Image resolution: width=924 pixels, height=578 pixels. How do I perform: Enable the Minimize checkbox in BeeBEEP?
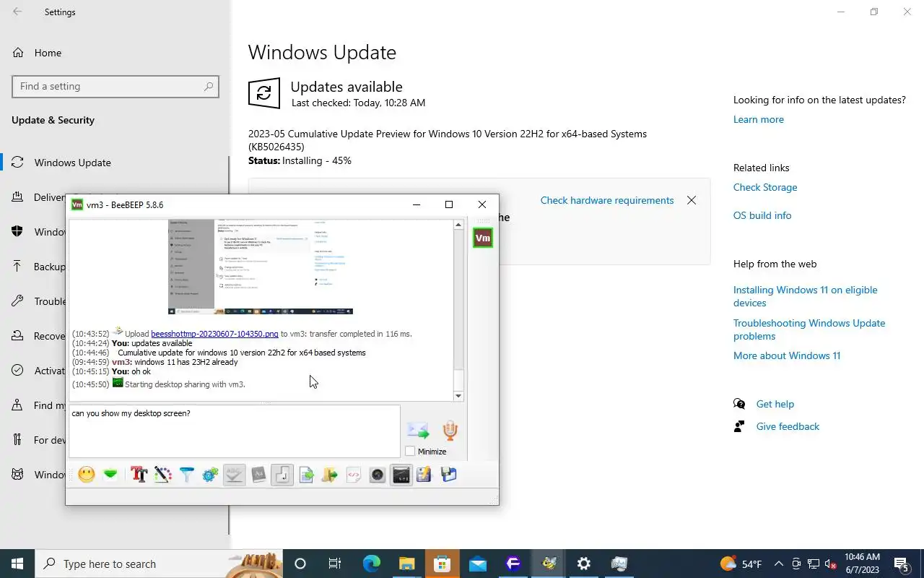pyautogui.click(x=410, y=452)
